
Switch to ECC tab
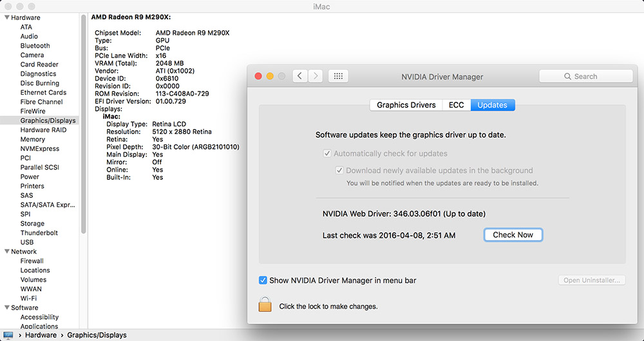coord(457,105)
